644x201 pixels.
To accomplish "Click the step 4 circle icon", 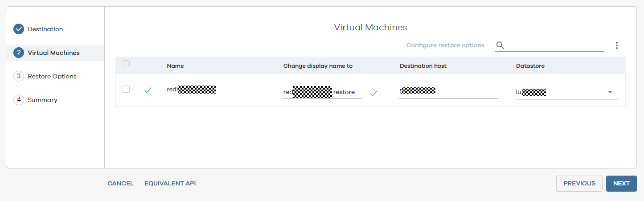I will pos(19,100).
